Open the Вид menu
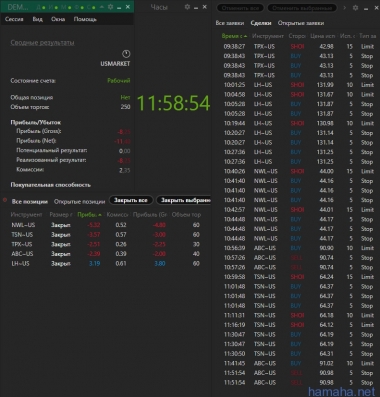Screen dimensions: 380x397 pos(37,19)
